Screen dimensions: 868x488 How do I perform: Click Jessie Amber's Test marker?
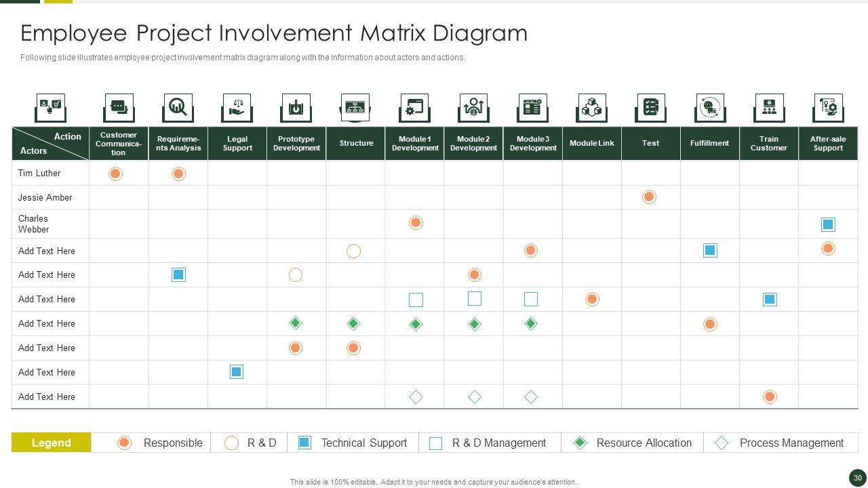click(x=649, y=197)
